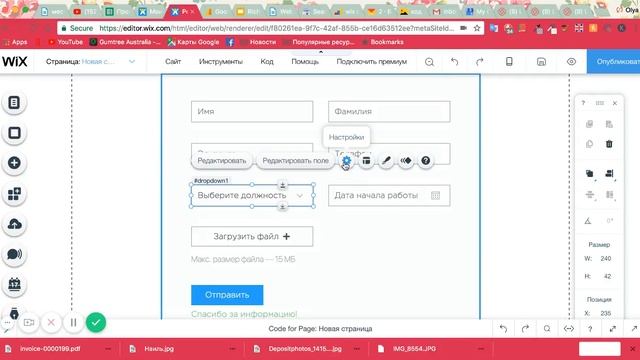
Task: Open the Код menu
Action: [267, 62]
